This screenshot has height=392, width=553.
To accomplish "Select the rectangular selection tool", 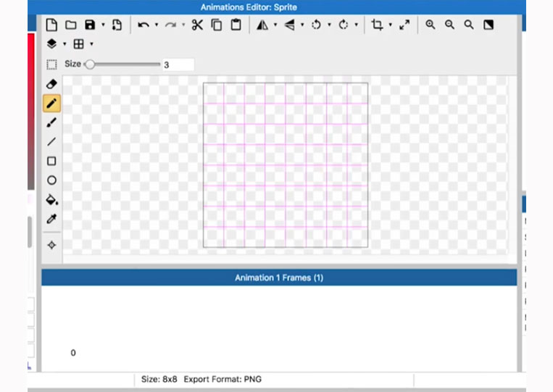I will tap(51, 64).
